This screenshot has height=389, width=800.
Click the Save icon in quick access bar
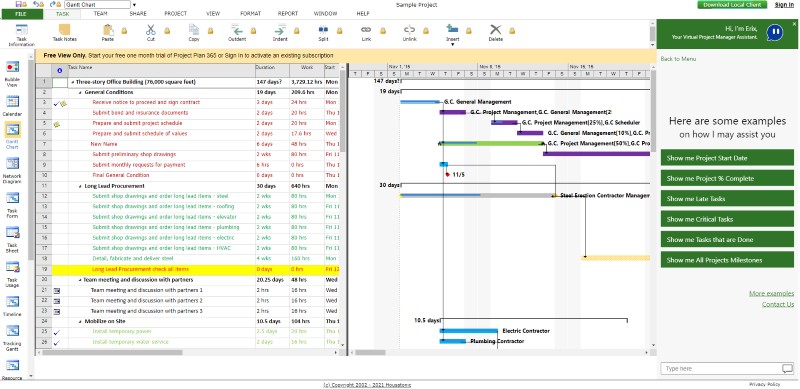pyautogui.click(x=18, y=5)
